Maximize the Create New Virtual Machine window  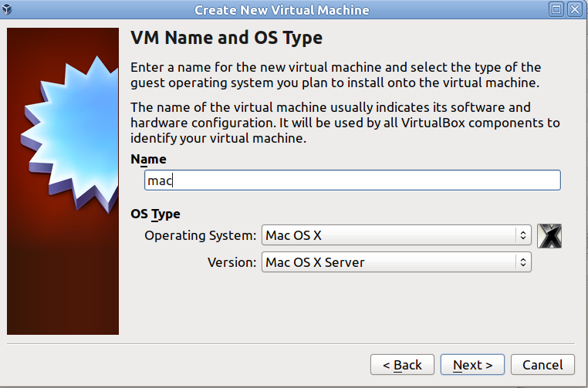[557, 10]
